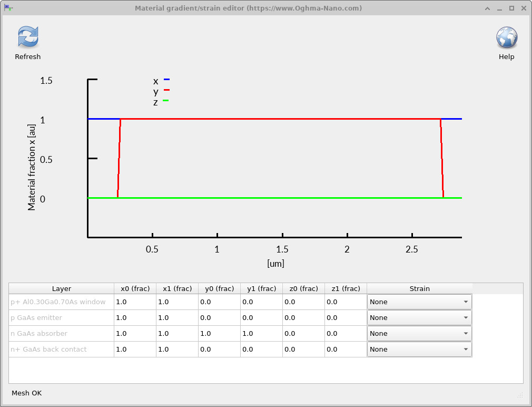Image resolution: width=532 pixels, height=407 pixels.
Task: Click the Refresh icon
Action: tap(28, 37)
